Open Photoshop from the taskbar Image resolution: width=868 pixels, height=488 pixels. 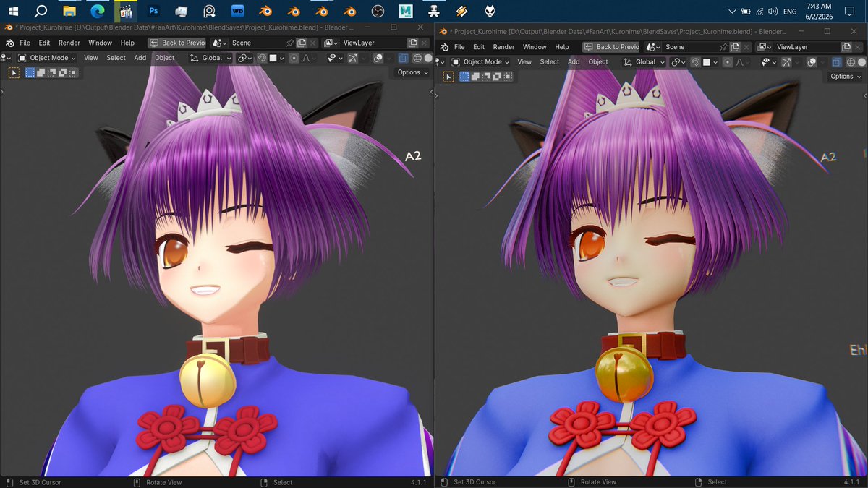click(x=153, y=12)
